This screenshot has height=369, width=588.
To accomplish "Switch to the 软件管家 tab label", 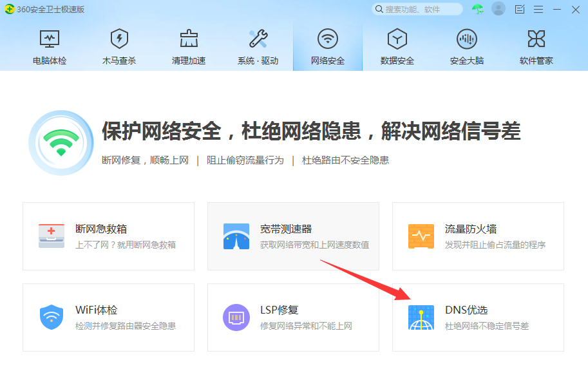I will (536, 61).
